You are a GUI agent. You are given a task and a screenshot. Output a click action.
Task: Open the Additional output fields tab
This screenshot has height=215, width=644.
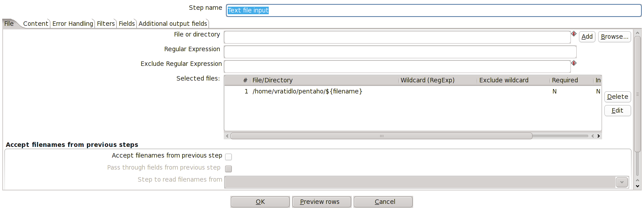coord(173,24)
